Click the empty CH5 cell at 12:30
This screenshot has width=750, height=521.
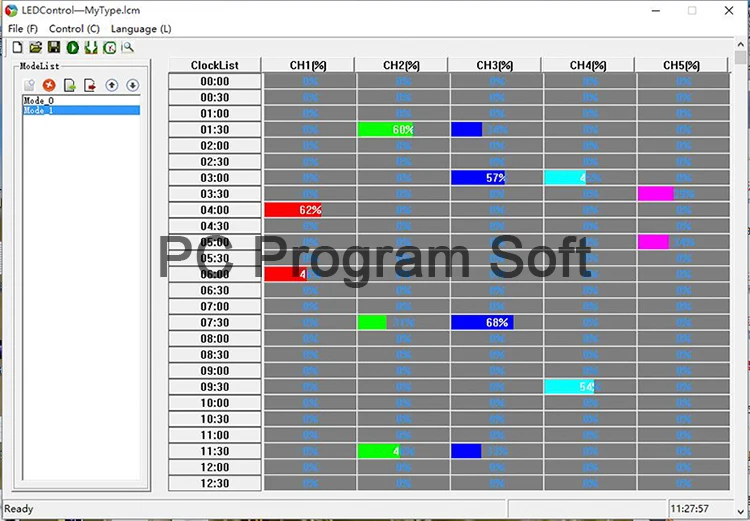point(683,483)
